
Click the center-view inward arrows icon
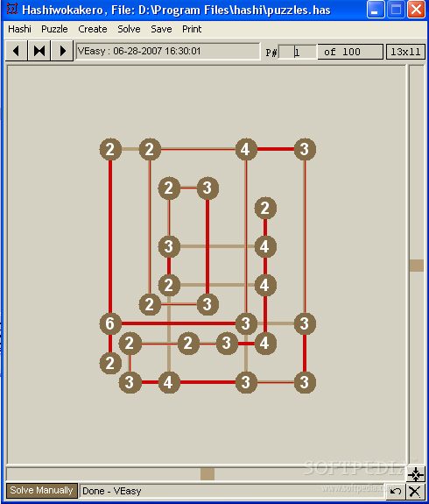click(416, 474)
